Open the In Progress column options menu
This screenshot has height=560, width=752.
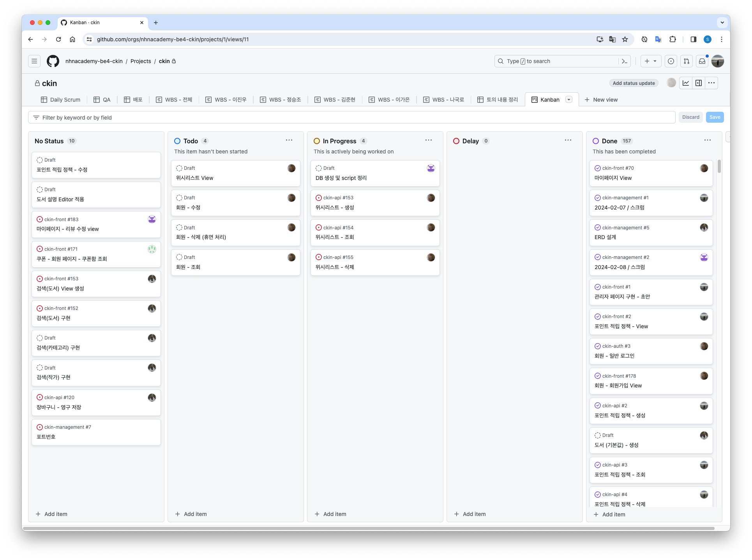429,140
